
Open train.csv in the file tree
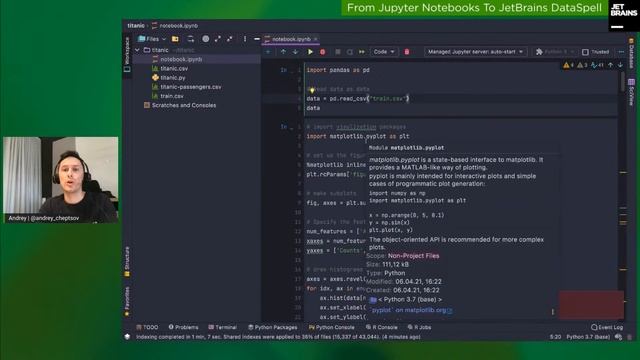click(x=171, y=96)
